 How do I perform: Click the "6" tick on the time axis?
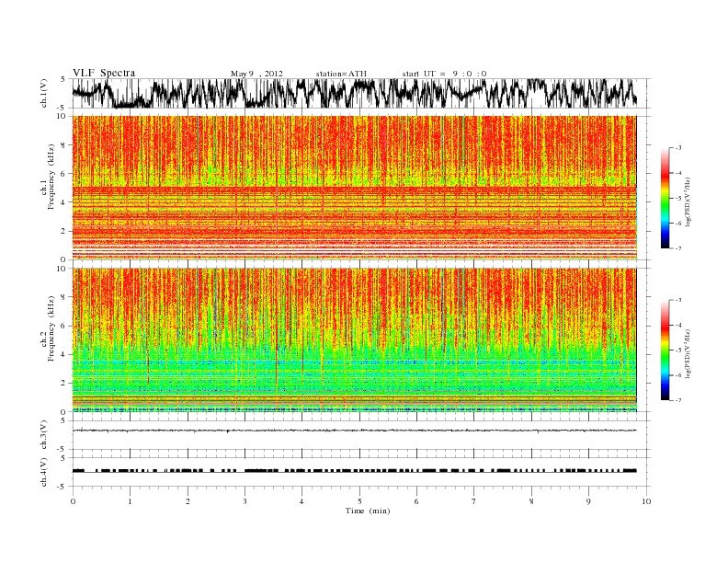coord(417,501)
